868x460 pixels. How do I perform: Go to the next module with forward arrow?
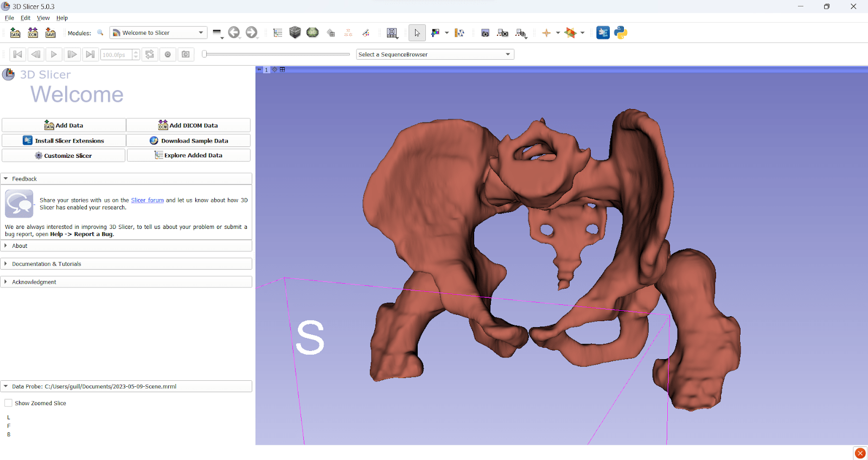(251, 33)
